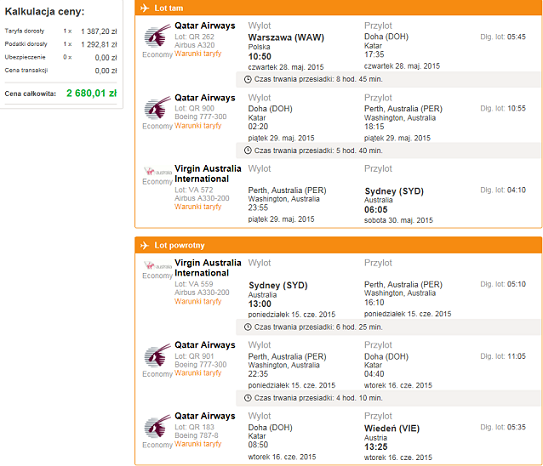
Task: Click Virgin Australia logo for flight VA 559
Action: pos(158,266)
